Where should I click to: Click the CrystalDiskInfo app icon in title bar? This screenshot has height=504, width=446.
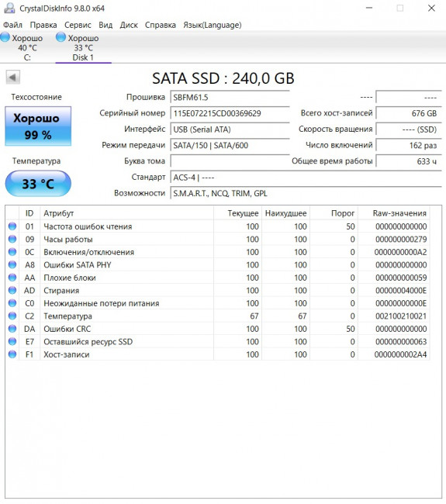[x=9, y=8]
